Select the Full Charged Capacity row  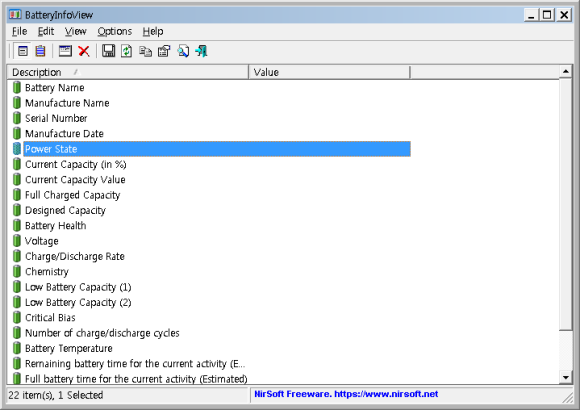[212, 195]
